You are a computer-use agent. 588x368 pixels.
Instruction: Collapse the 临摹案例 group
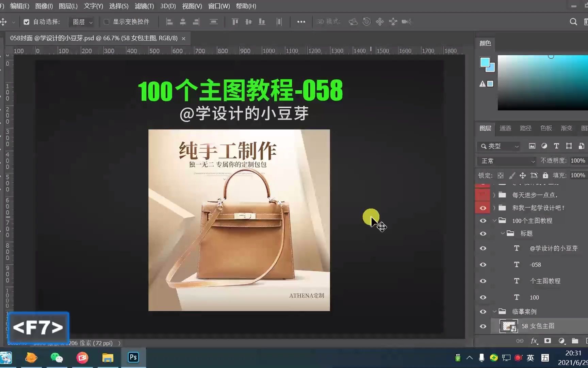tap(494, 312)
